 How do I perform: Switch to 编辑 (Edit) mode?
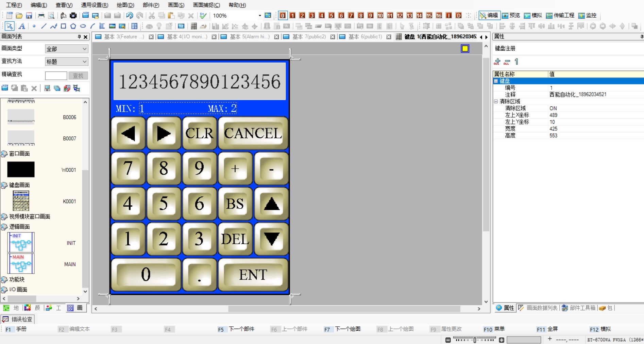(x=489, y=16)
